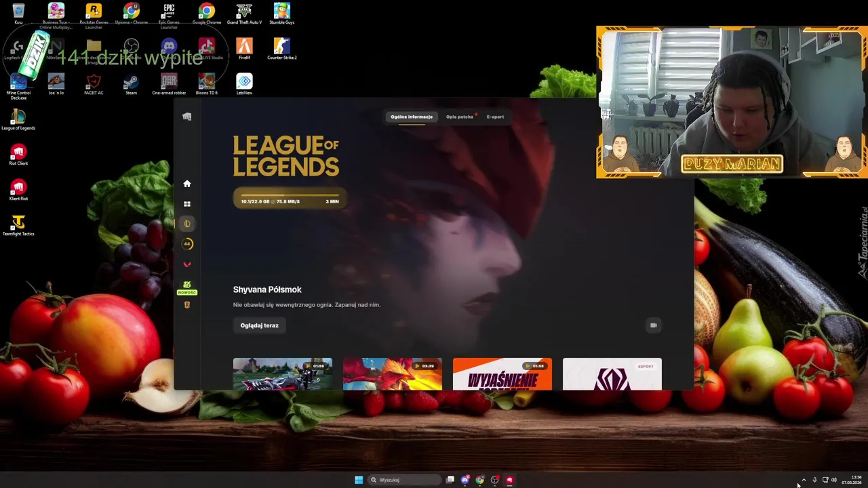Open the FiveM desktop shortcut

pyautogui.click(x=244, y=49)
